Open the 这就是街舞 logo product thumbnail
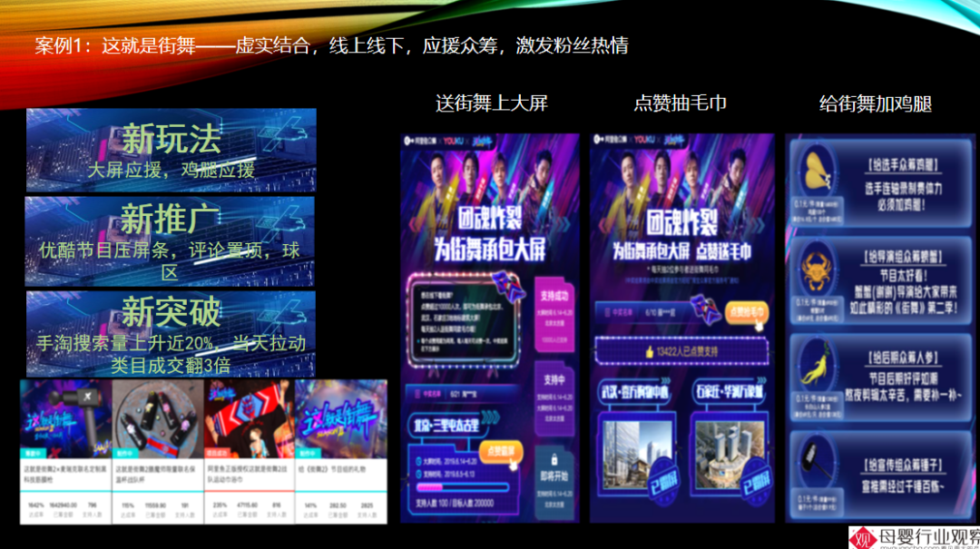This screenshot has width=980, height=549. pos(340,418)
